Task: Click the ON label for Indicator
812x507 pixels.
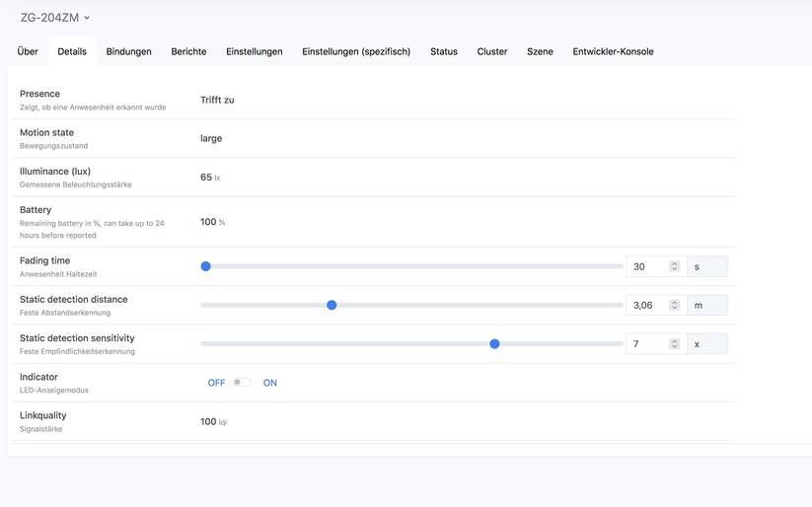Action: coord(269,383)
